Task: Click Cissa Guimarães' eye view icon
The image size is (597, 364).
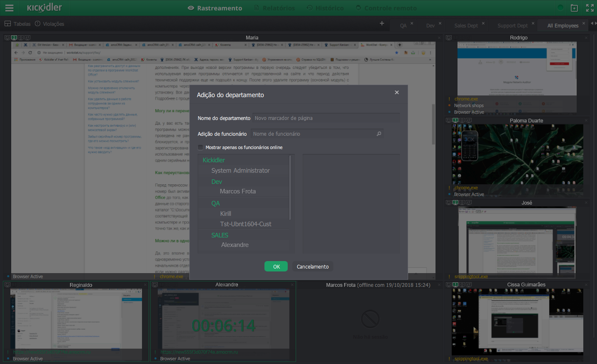Action: 462,285
